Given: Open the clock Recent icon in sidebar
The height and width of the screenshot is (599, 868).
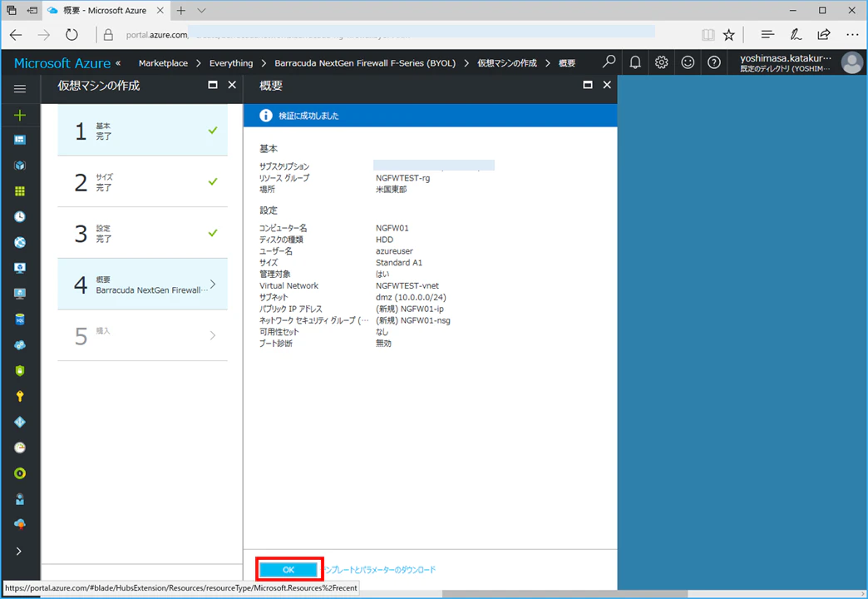Looking at the screenshot, I should coord(20,216).
